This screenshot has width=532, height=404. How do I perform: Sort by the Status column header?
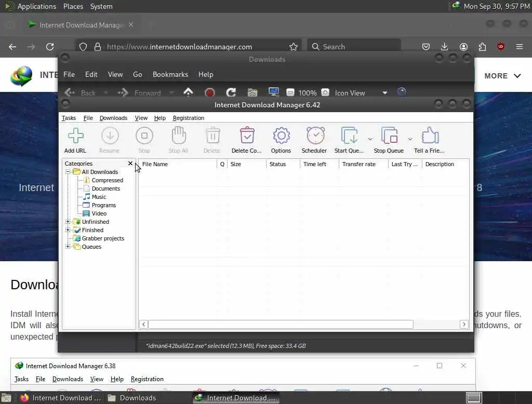pos(283,164)
